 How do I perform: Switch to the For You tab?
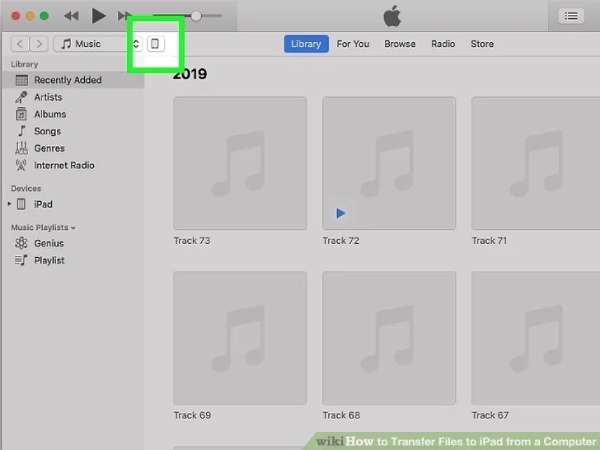353,44
